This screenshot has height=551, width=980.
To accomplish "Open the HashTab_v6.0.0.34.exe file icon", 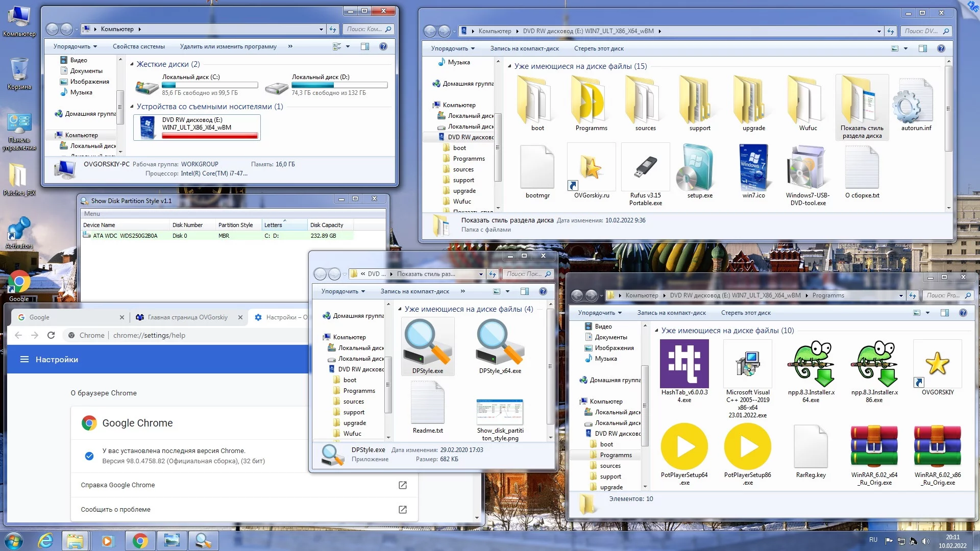I will (684, 364).
